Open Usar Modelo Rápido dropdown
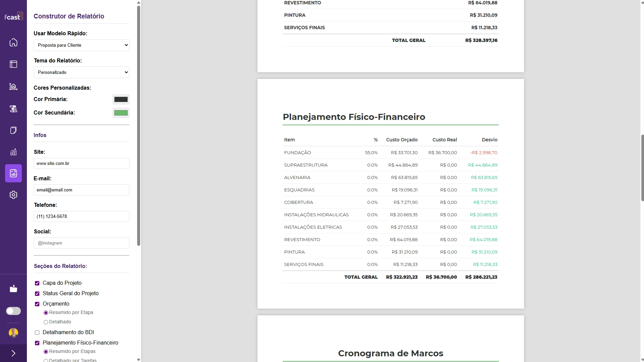Screen dimensions: 644x362 81,45
